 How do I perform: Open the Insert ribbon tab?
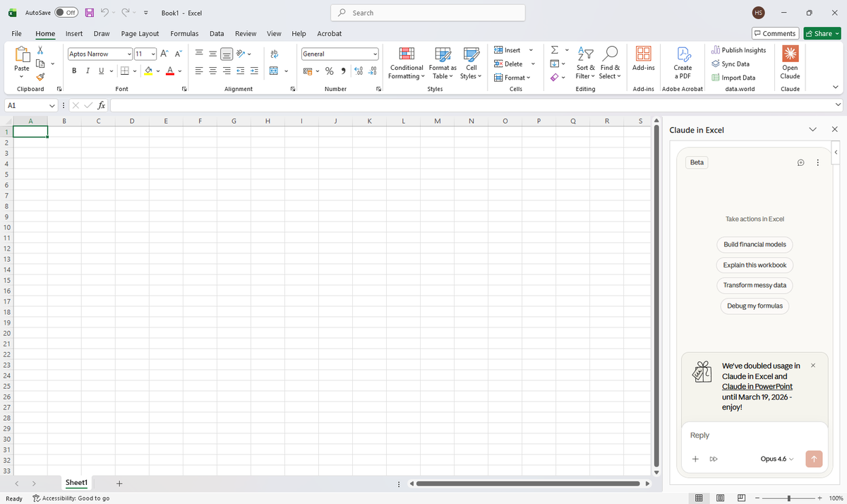(74, 33)
